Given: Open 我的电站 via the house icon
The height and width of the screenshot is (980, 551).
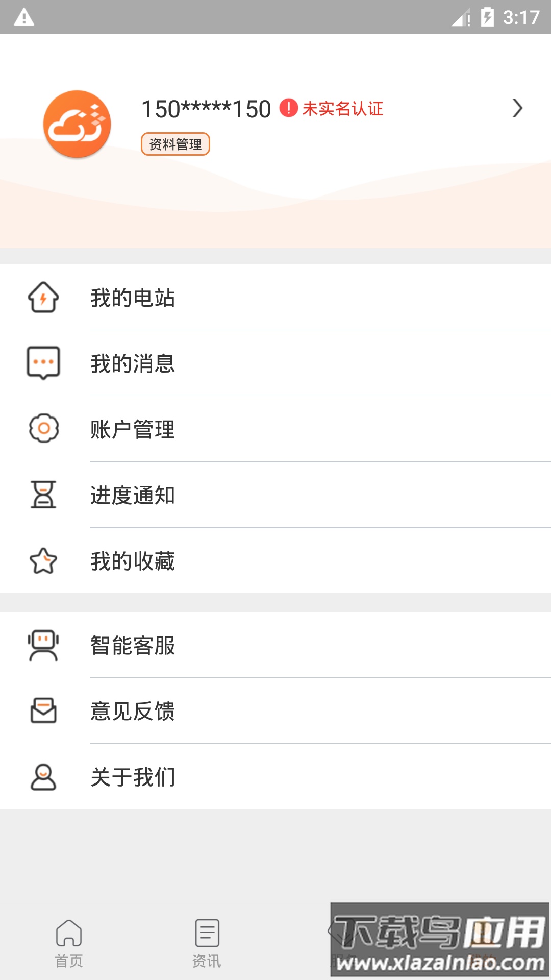Looking at the screenshot, I should (x=43, y=299).
